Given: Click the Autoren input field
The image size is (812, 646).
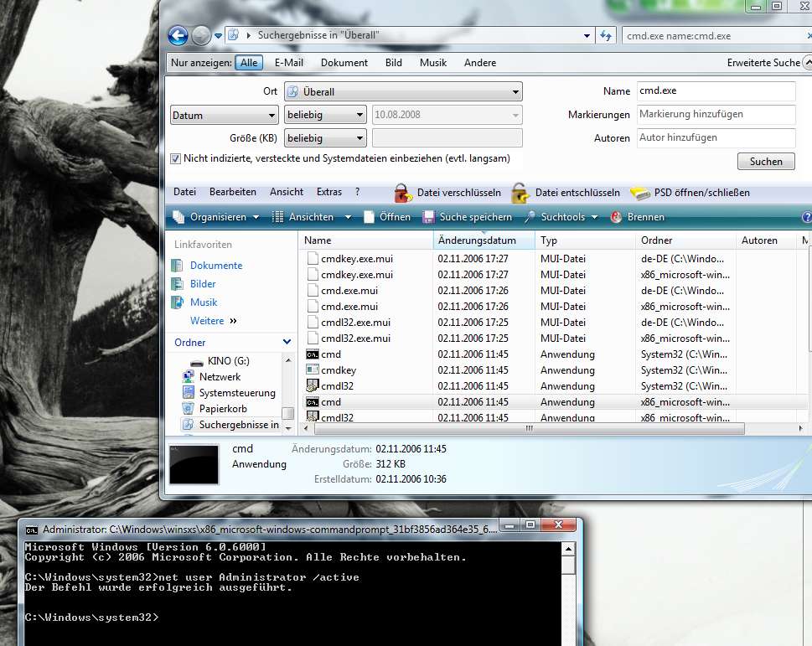Looking at the screenshot, I should pos(716,137).
